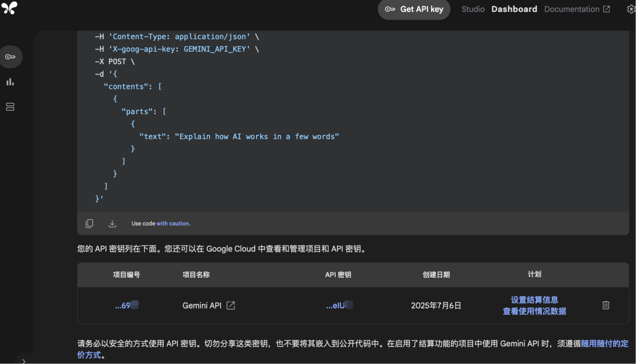Click the "contents": [ code line

[132, 87]
